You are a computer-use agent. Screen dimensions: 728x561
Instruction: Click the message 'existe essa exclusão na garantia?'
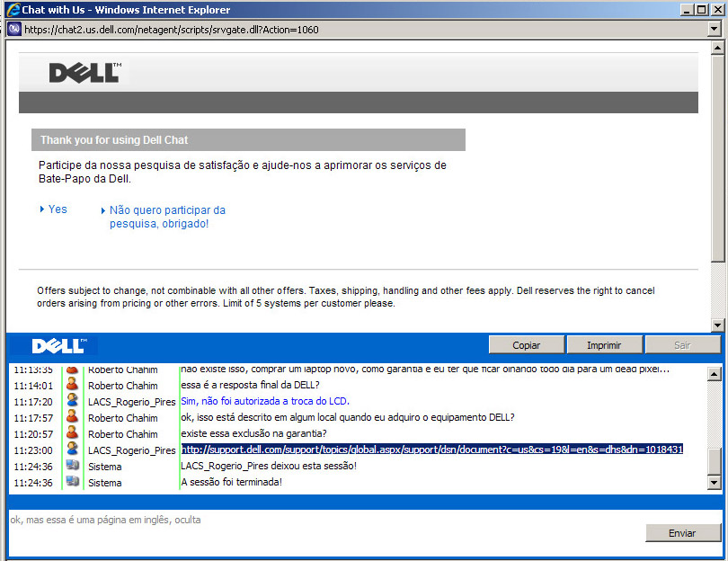click(254, 433)
